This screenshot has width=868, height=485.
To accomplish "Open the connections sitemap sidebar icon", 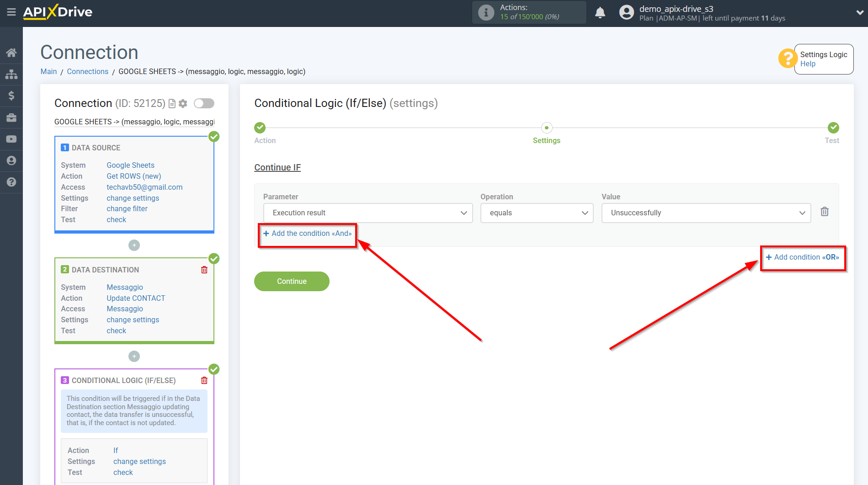I will (11, 74).
